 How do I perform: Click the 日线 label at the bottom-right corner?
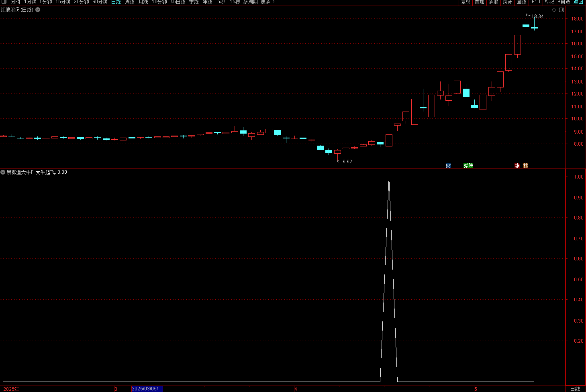[575, 389]
